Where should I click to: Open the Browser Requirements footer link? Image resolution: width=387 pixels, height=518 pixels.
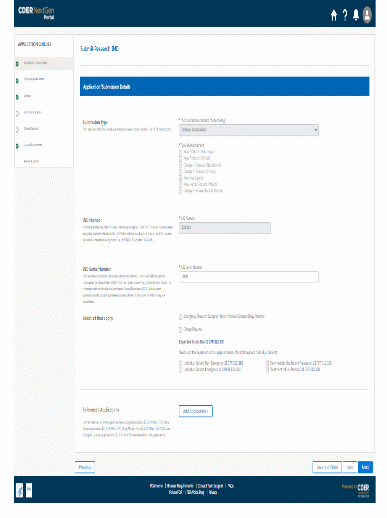180,486
